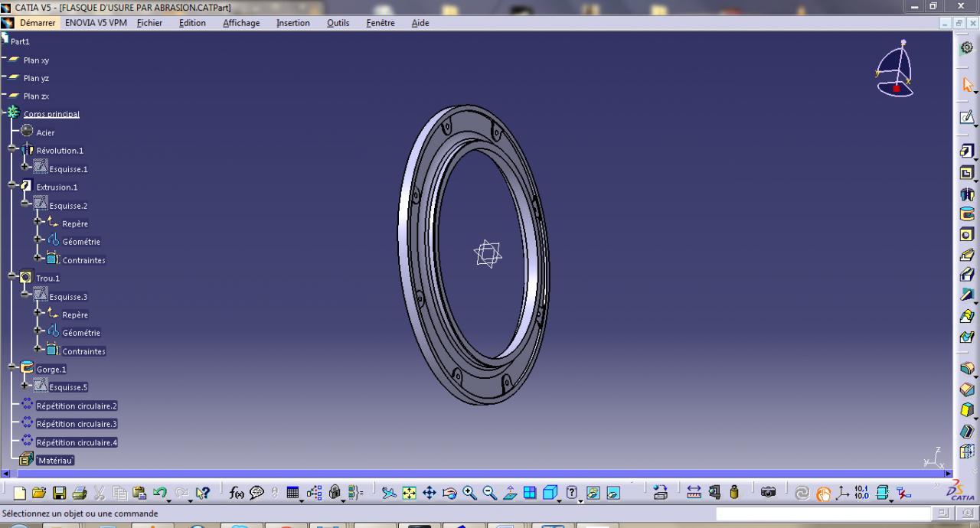The image size is (980, 528).
Task: Open the Fenêtre menu
Action: click(381, 23)
